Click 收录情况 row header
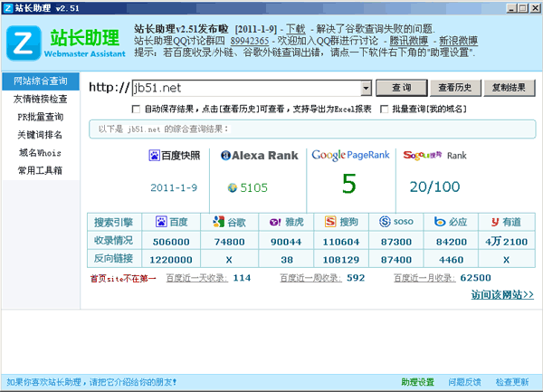Viewport: 543px width, 392px height. [x=114, y=240]
